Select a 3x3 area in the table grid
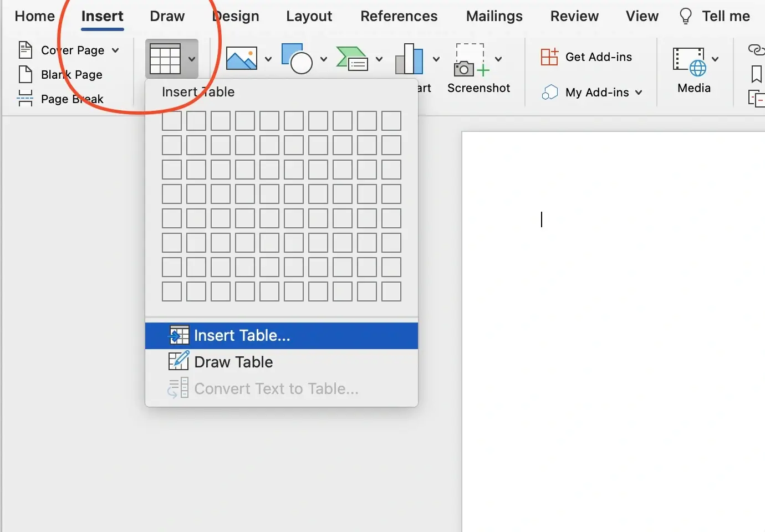Image resolution: width=765 pixels, height=532 pixels. point(220,170)
